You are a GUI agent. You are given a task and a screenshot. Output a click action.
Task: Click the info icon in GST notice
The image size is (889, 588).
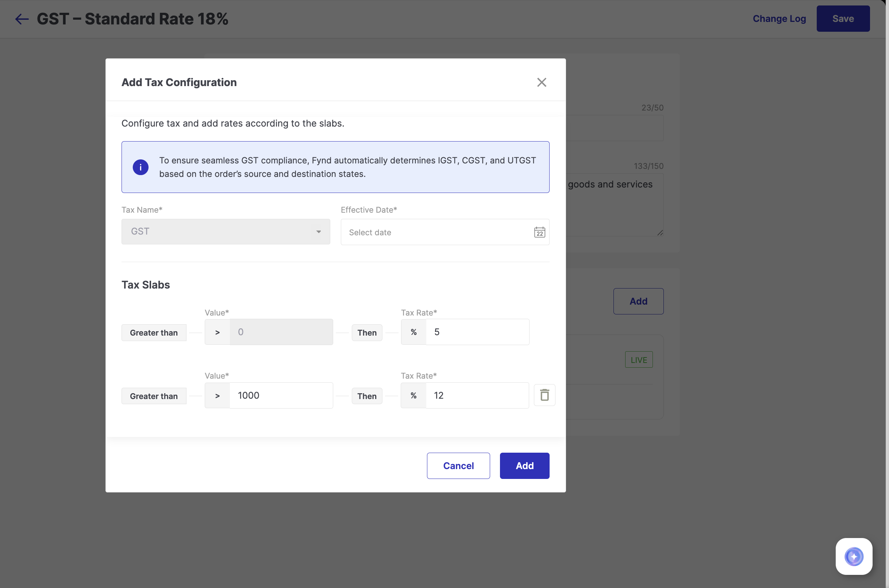click(x=141, y=167)
